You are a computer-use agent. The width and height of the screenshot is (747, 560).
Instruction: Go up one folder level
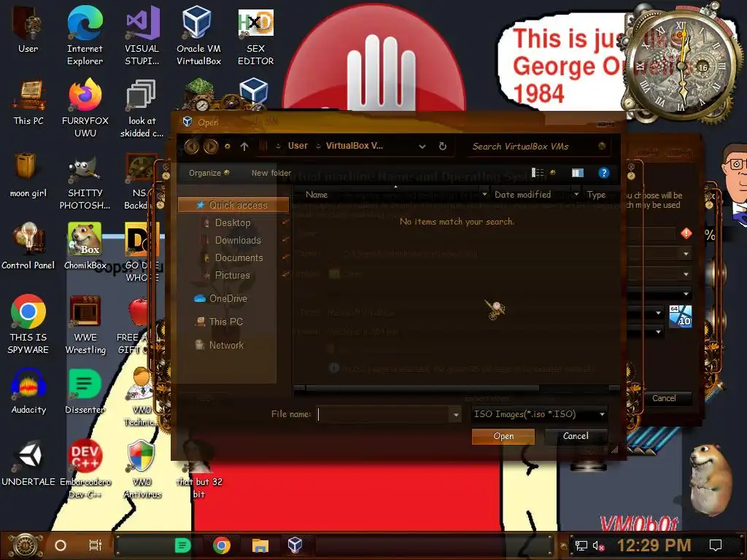click(244, 146)
